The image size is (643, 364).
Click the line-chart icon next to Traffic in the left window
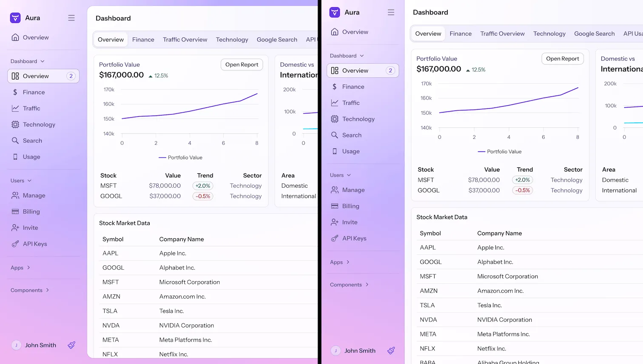pos(15,108)
